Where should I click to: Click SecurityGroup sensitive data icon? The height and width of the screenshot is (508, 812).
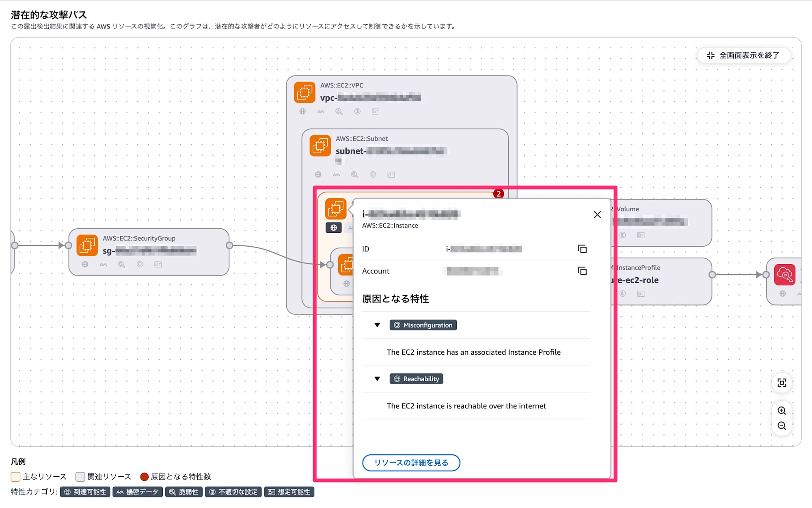103,264
